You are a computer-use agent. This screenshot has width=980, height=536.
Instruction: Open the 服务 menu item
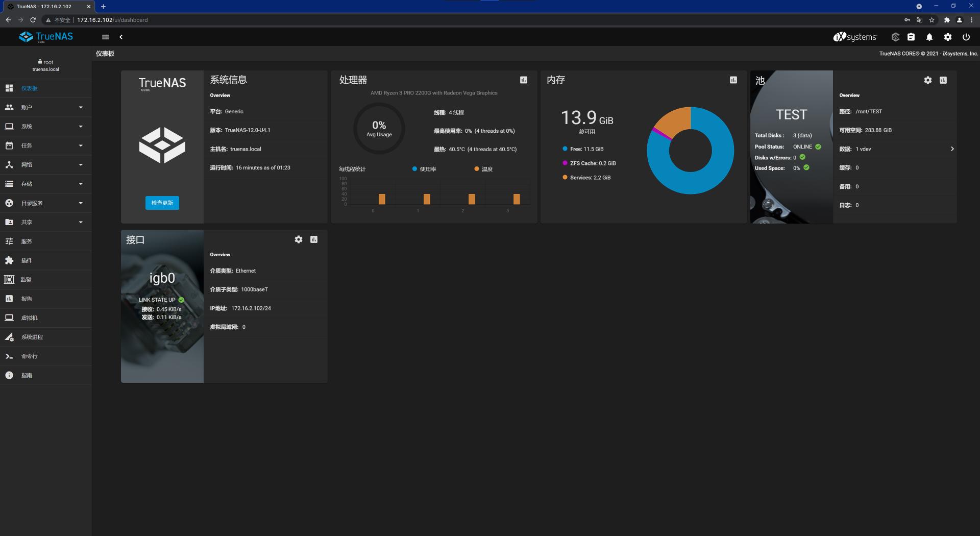pos(27,241)
